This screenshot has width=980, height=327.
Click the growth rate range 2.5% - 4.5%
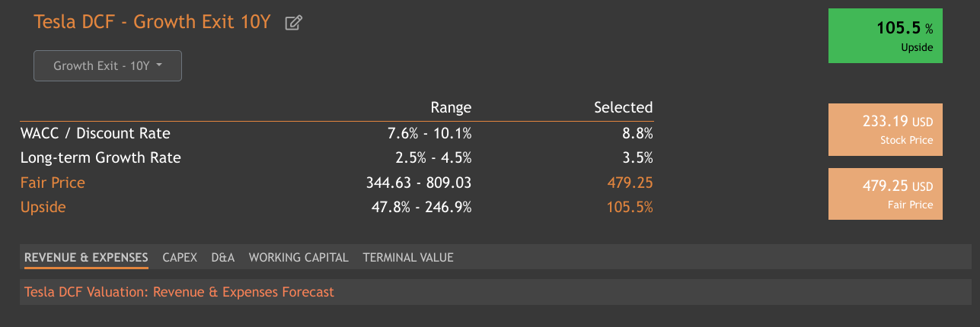click(431, 158)
